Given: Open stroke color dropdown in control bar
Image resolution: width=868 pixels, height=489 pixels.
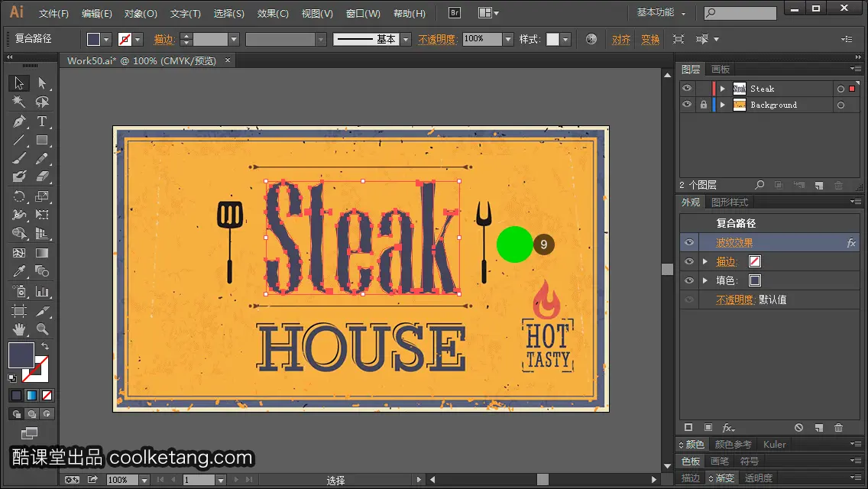Looking at the screenshot, I should [138, 39].
